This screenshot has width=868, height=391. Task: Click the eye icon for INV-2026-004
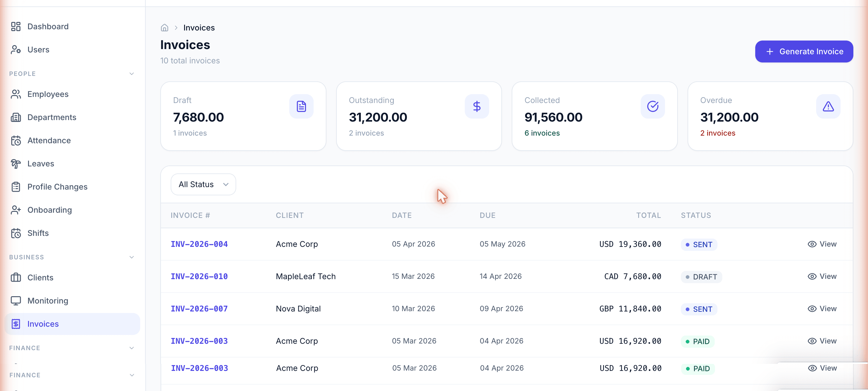tap(812, 244)
